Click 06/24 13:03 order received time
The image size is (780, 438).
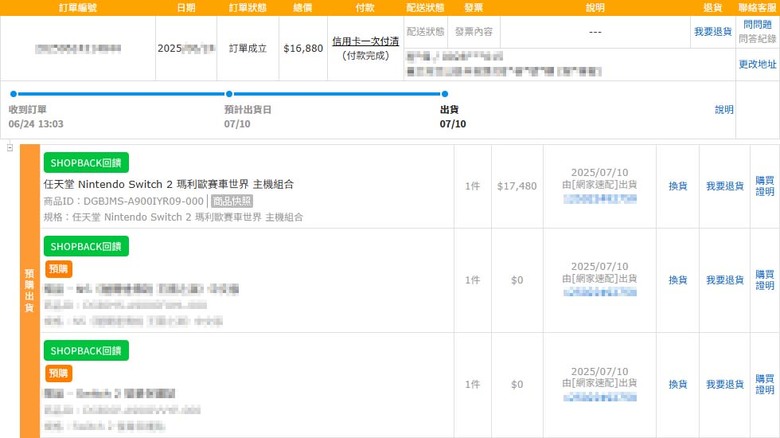(x=36, y=124)
